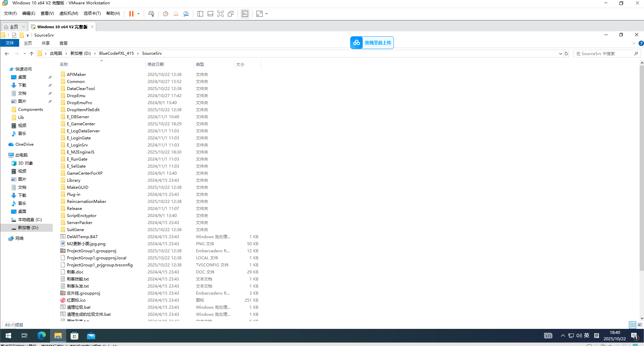Click send Ctrl+Alt+Del icon in VMware toolbar
Viewport: 644px width, 346px height.
(151, 14)
